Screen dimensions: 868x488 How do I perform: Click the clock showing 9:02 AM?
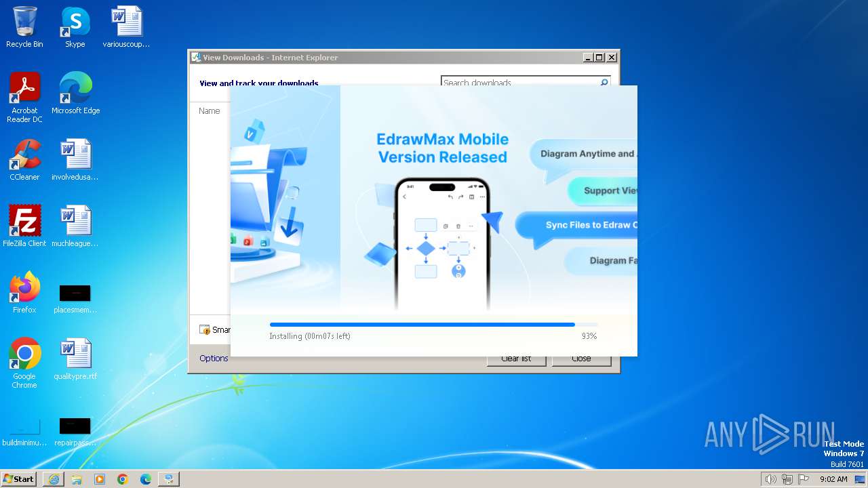pyautogui.click(x=833, y=479)
